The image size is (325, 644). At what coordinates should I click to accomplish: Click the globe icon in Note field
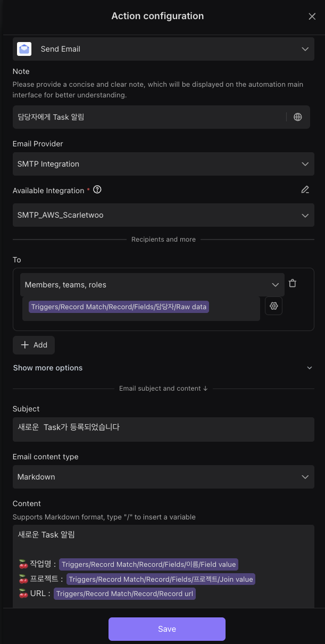coord(298,117)
